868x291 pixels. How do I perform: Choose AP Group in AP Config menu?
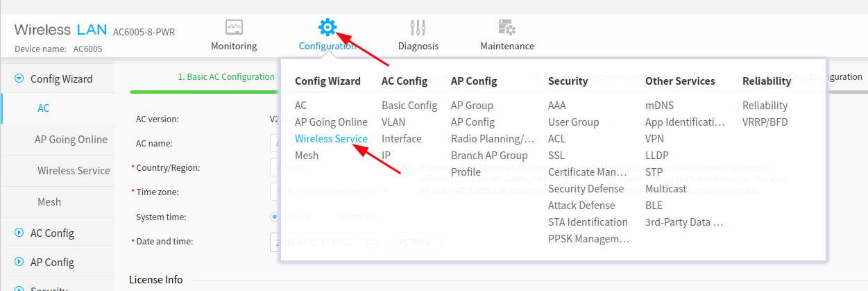(472, 106)
